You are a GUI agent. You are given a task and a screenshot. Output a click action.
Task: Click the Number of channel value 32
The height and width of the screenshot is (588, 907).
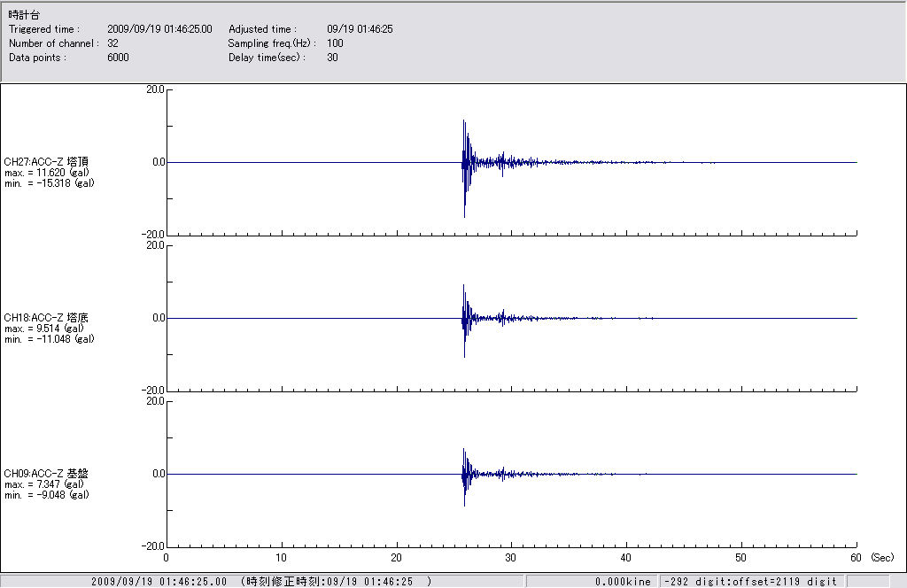click(112, 43)
